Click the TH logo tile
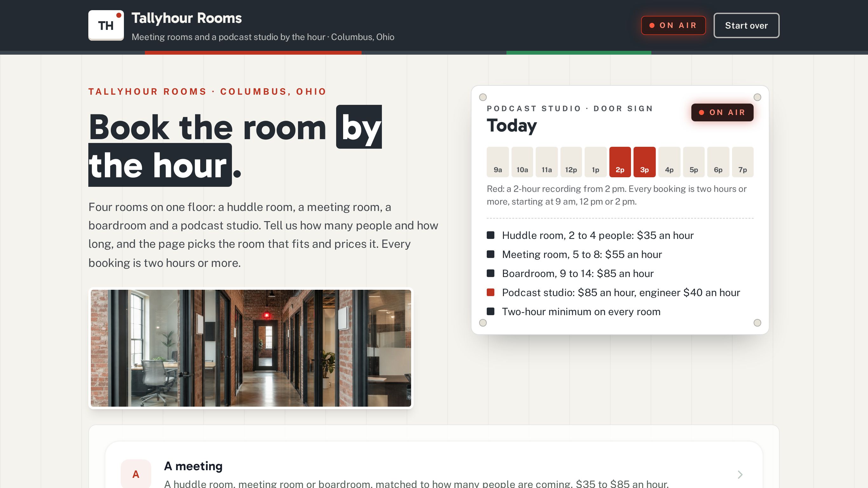The height and width of the screenshot is (488, 868). [x=106, y=25]
